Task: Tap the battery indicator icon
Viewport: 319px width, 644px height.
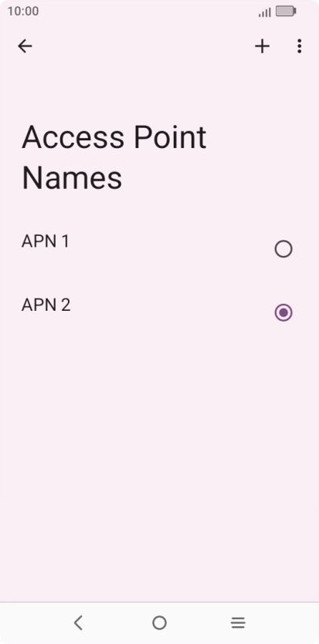Action: tap(286, 11)
